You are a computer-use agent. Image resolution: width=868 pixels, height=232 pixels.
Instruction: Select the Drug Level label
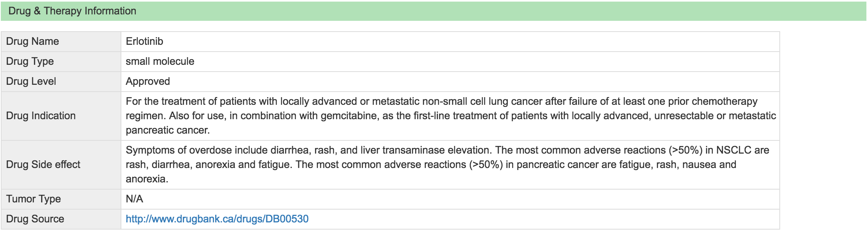[31, 81]
